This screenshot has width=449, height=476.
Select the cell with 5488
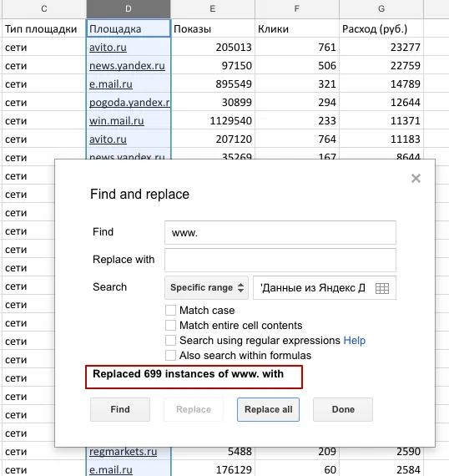point(213,453)
